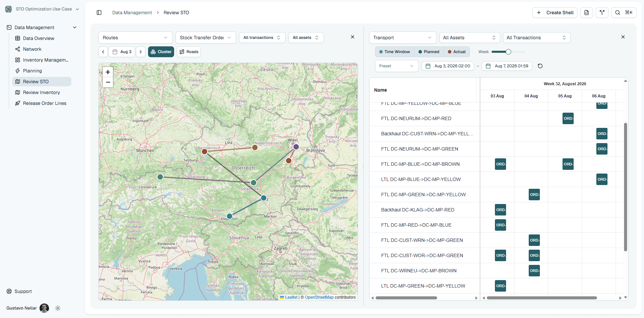Click the branch icon in top bar
Screen dimensions: 644x318
coord(602,13)
